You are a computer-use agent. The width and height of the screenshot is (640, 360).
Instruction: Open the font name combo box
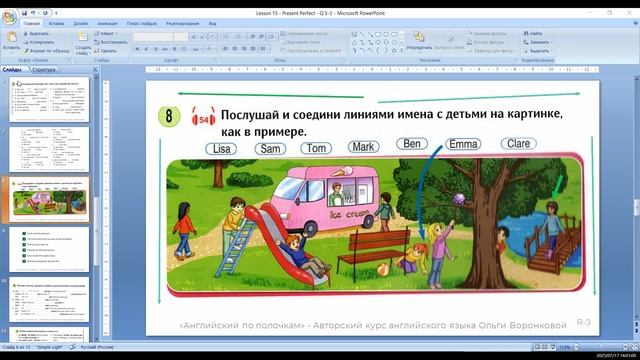153,37
